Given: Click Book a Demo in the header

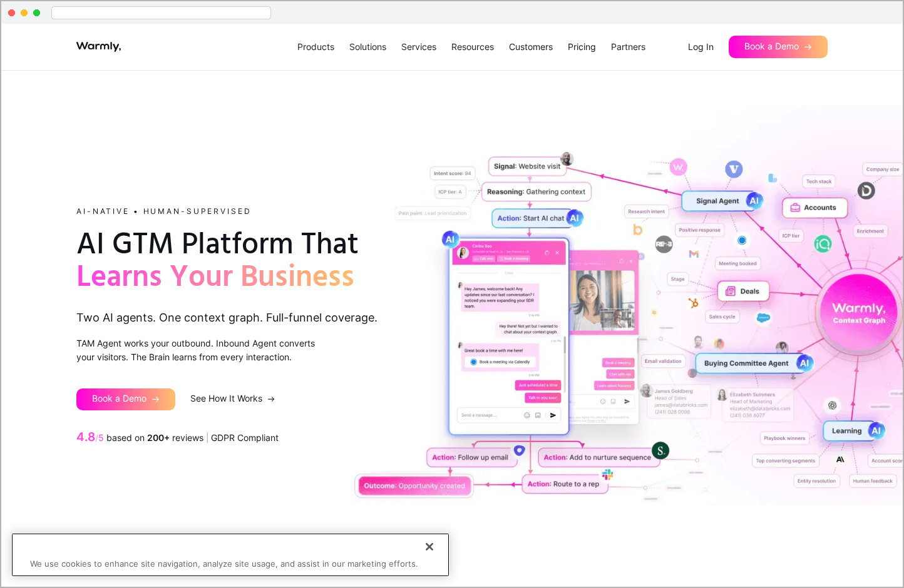Looking at the screenshot, I should (x=778, y=47).
